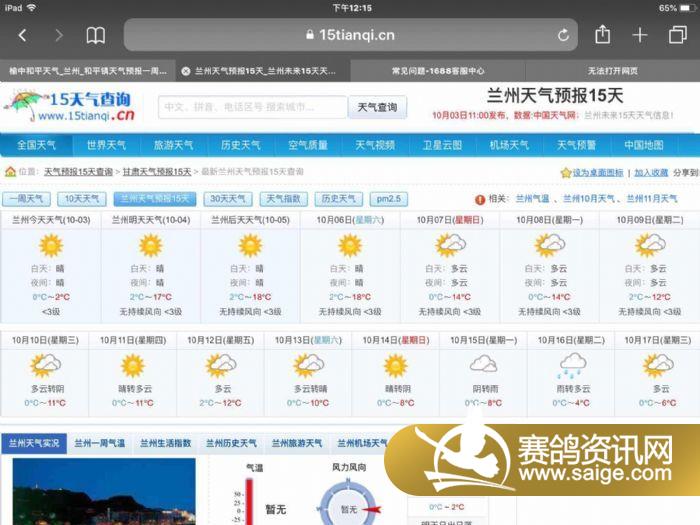Open the Safari share sheet icon
This screenshot has width=700, height=525.
click(x=602, y=35)
